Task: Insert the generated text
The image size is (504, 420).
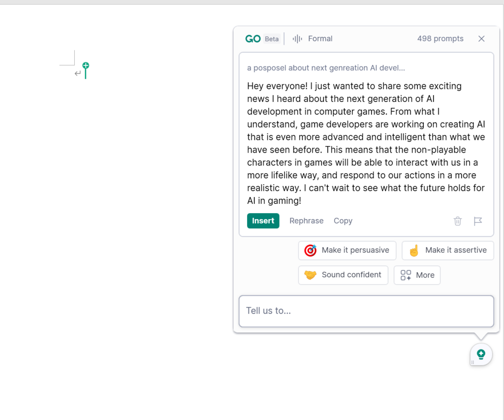Action: pos(263,221)
